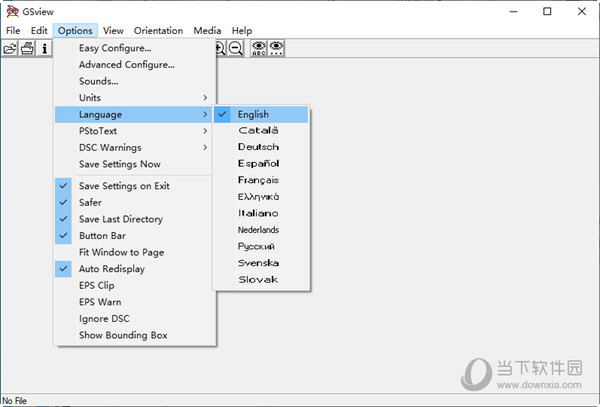Open the Orientation menu
Screen dimensions: 600x407
[x=158, y=31]
